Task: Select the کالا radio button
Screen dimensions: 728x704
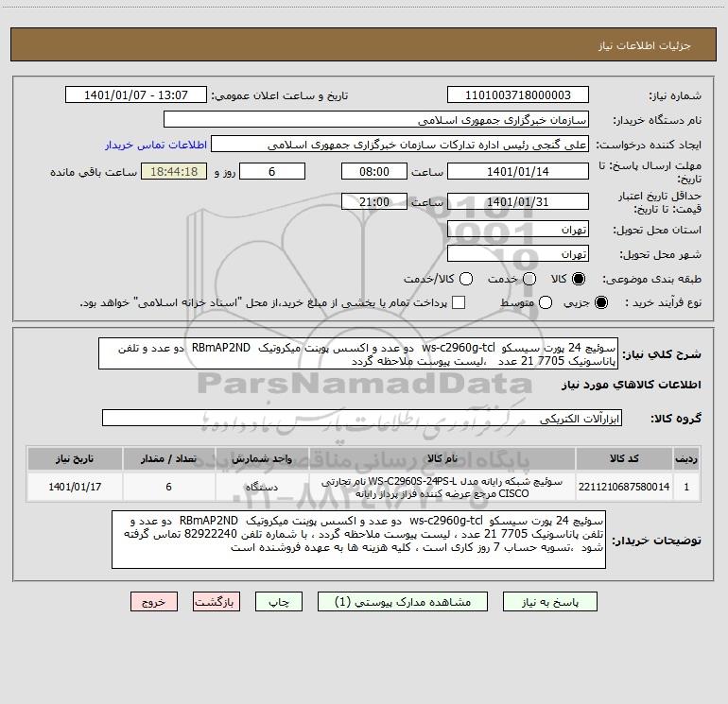Action: pyautogui.click(x=579, y=279)
